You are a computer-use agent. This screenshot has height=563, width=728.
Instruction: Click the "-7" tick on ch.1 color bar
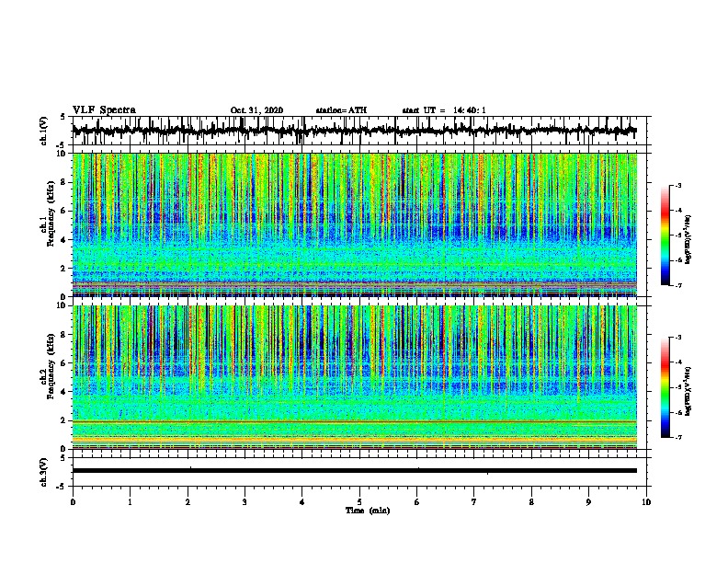pos(678,285)
